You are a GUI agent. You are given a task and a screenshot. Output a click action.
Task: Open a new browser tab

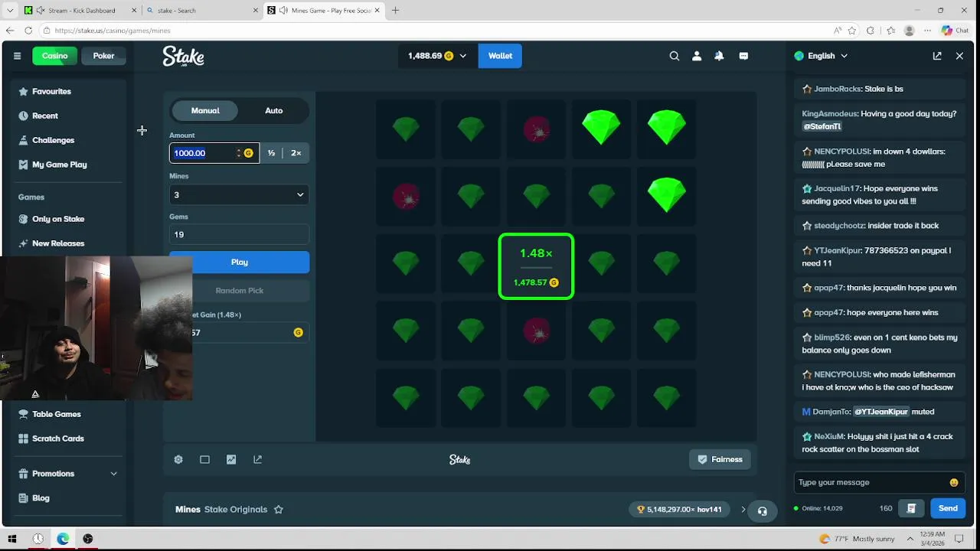tap(395, 11)
